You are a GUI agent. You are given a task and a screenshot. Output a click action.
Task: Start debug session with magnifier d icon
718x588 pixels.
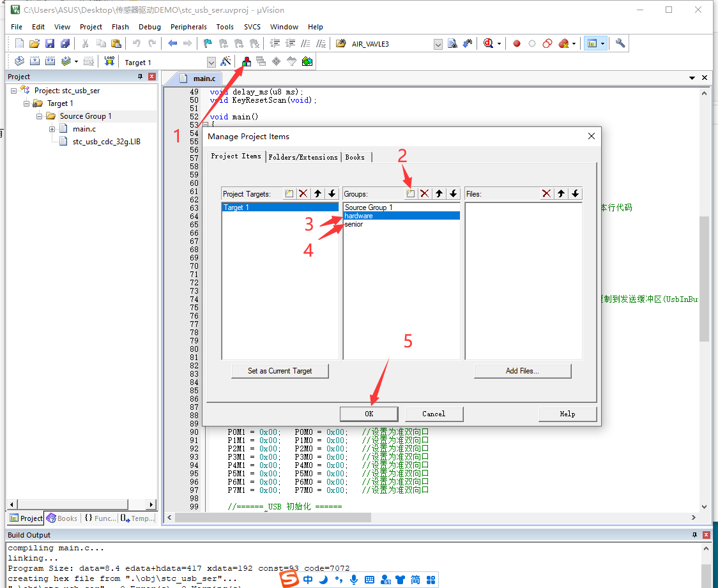click(x=488, y=43)
